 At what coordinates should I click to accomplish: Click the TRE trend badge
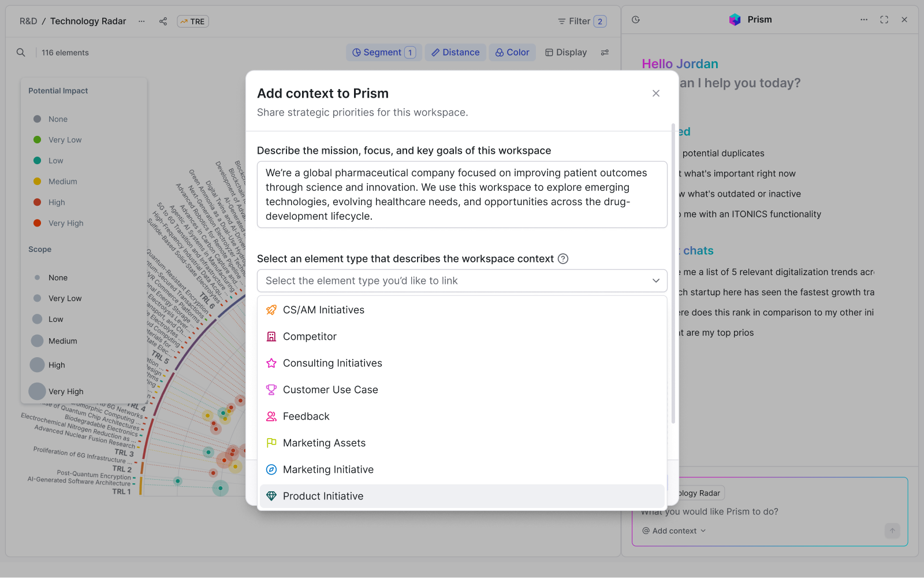click(193, 21)
